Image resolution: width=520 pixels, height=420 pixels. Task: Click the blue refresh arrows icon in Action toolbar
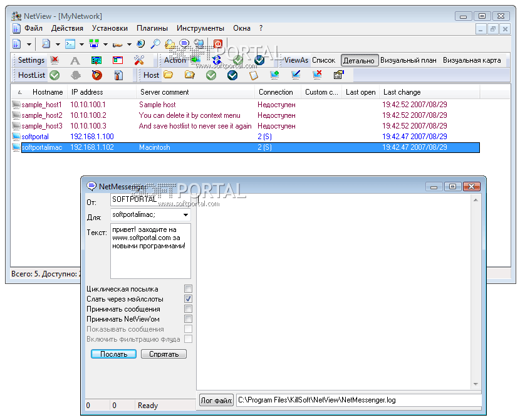(217, 60)
